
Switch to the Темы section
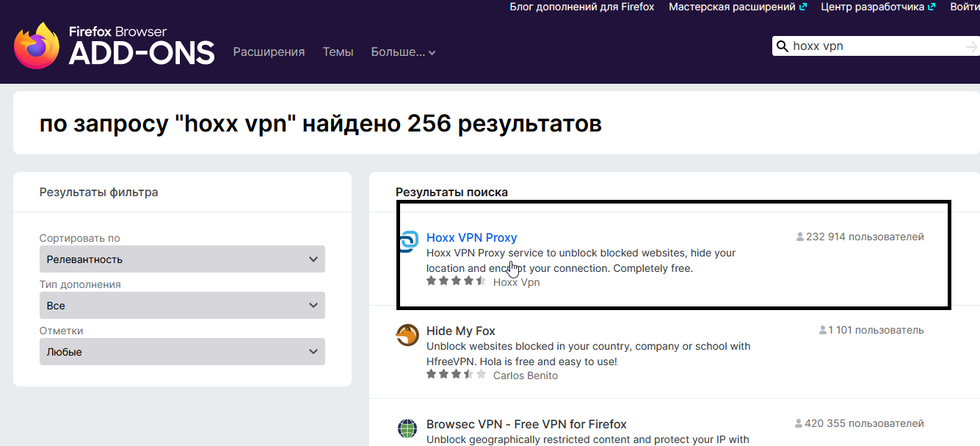click(x=338, y=52)
